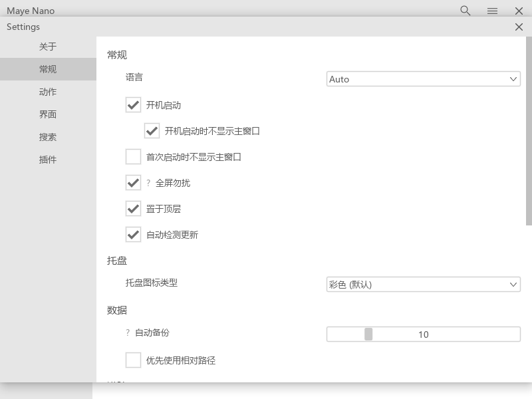Open the 插件 settings page
The height and width of the screenshot is (399, 532).
pos(48,159)
